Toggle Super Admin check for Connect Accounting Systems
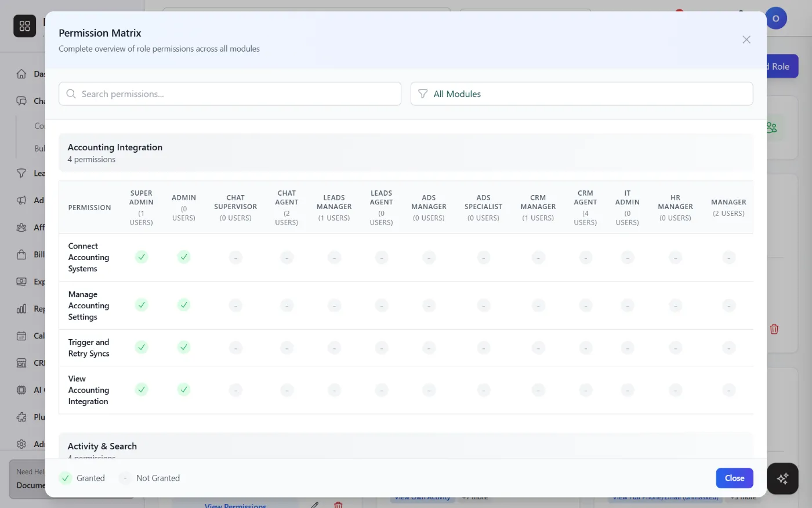Image resolution: width=812 pixels, height=508 pixels. tap(142, 257)
